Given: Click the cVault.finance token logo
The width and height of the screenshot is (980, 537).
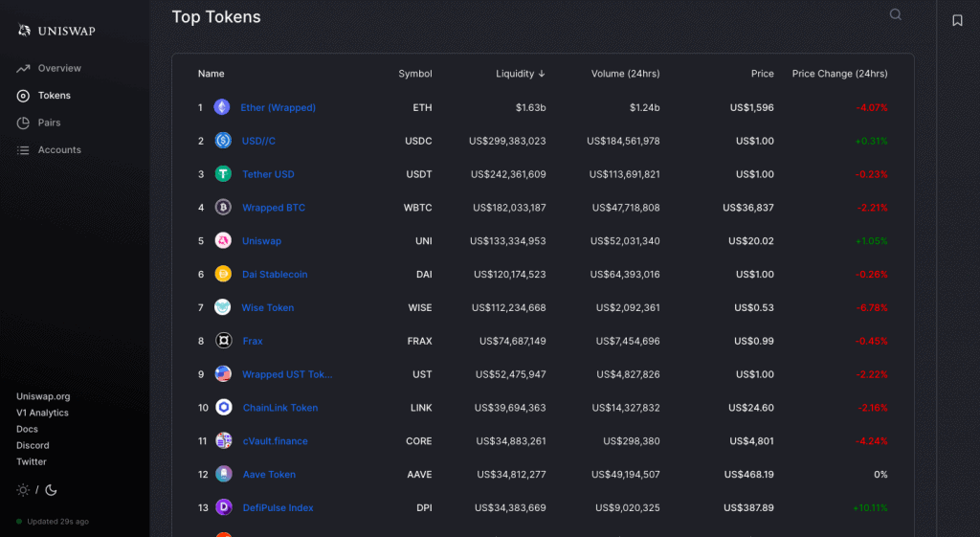Looking at the screenshot, I should pos(224,440).
